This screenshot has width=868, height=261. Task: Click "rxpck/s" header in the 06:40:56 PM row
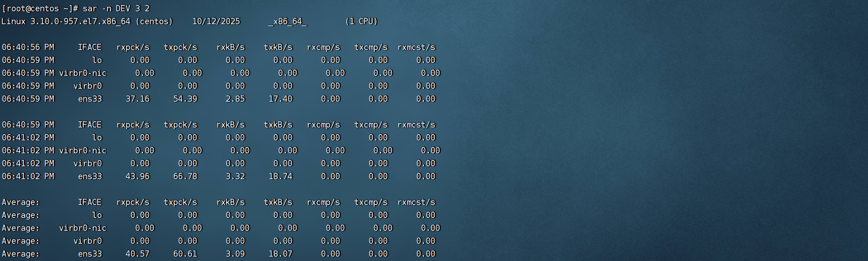[x=133, y=47]
